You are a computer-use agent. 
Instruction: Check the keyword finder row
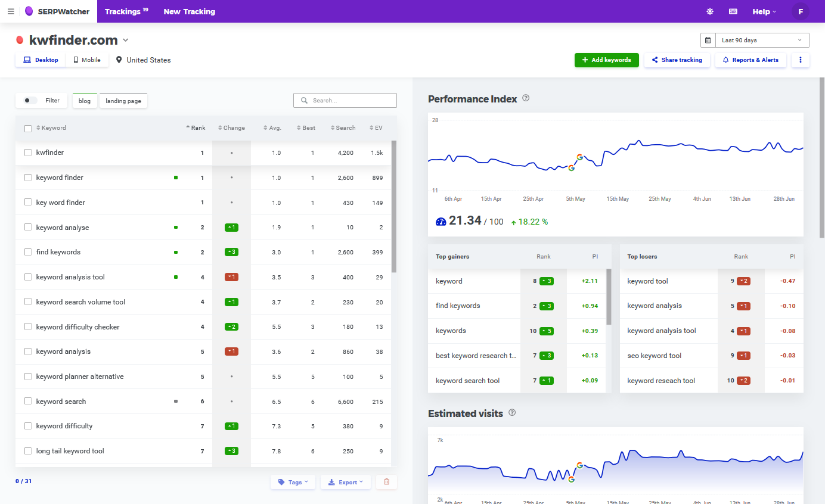tap(28, 178)
